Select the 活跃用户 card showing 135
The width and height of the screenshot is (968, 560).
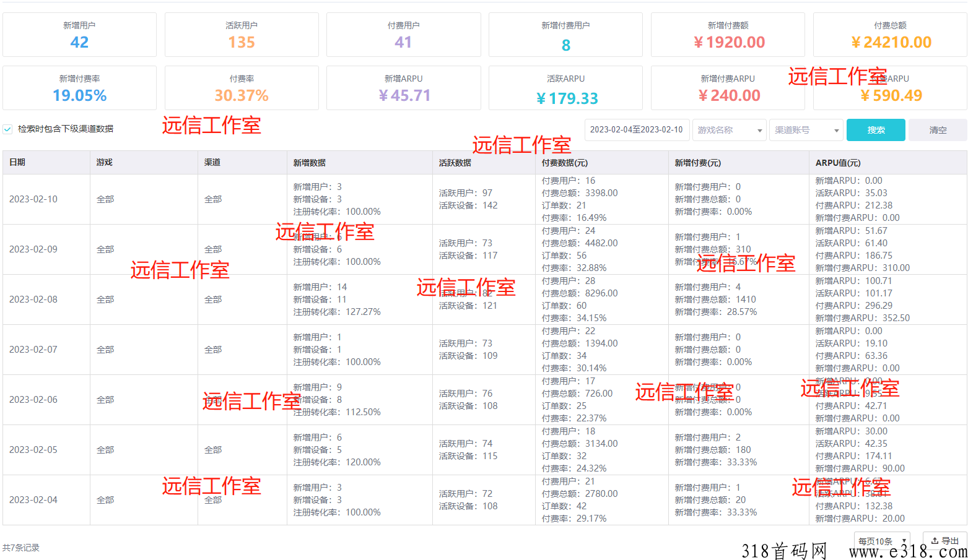[x=242, y=35]
